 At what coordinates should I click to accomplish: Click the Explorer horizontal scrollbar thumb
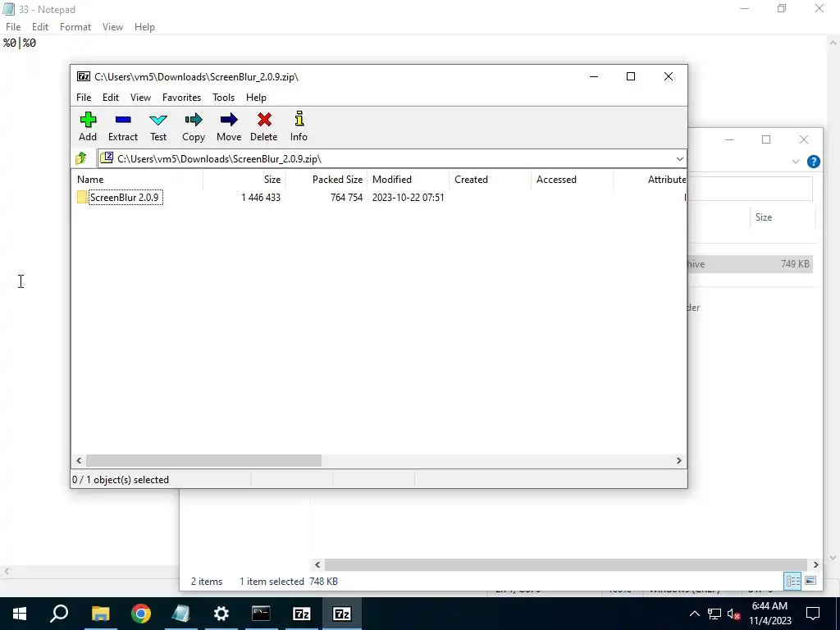pos(566,564)
